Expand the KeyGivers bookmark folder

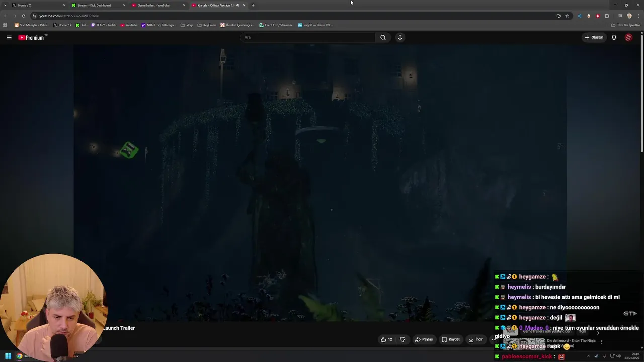tap(207, 25)
